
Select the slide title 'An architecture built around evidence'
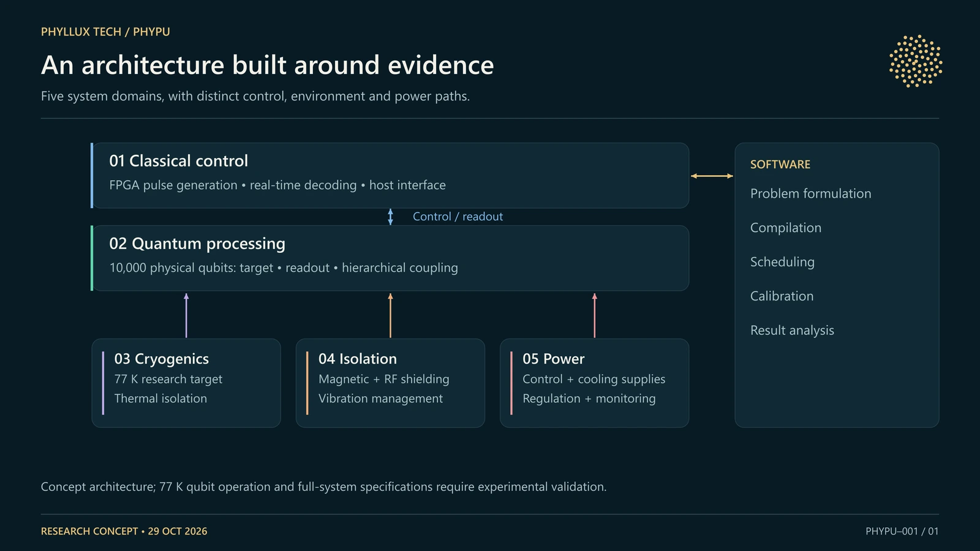tap(268, 65)
